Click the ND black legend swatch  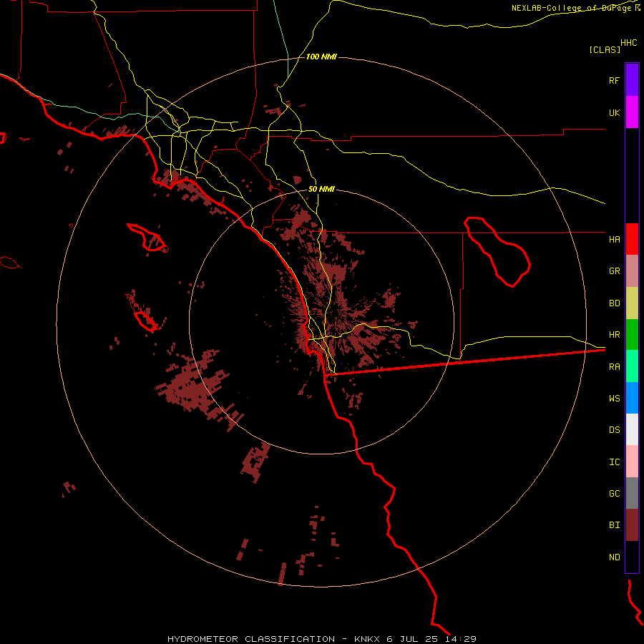[632, 557]
